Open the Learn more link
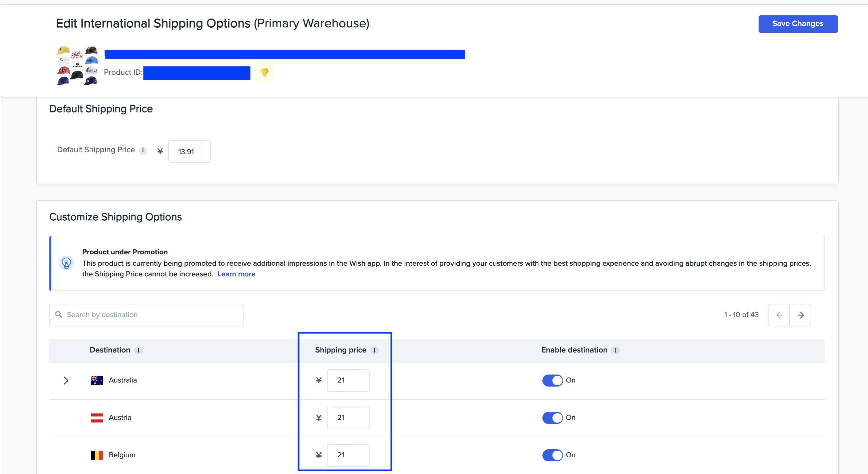 pyautogui.click(x=236, y=274)
